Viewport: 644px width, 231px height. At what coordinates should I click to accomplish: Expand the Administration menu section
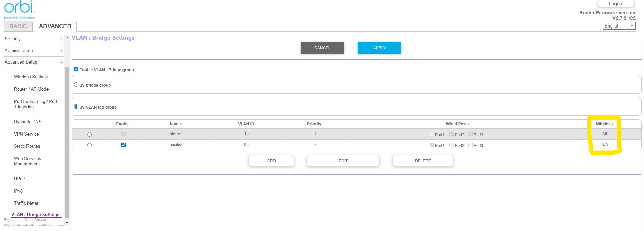[61, 51]
